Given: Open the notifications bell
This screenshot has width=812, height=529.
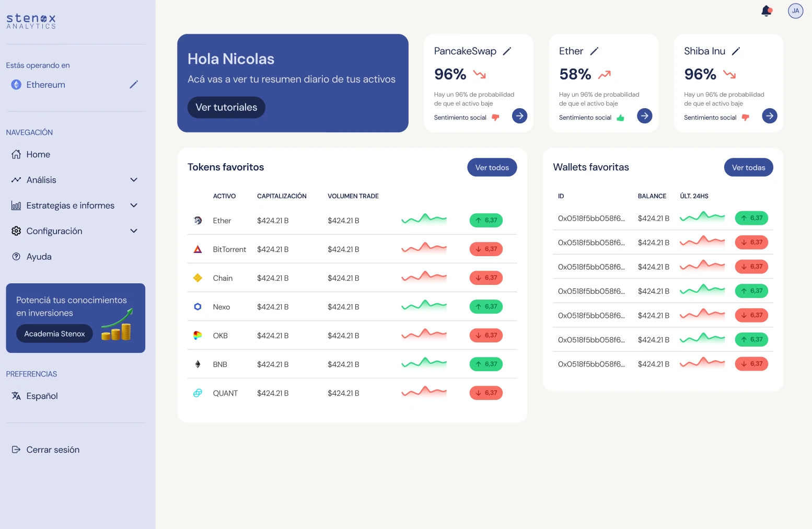Looking at the screenshot, I should [x=767, y=11].
